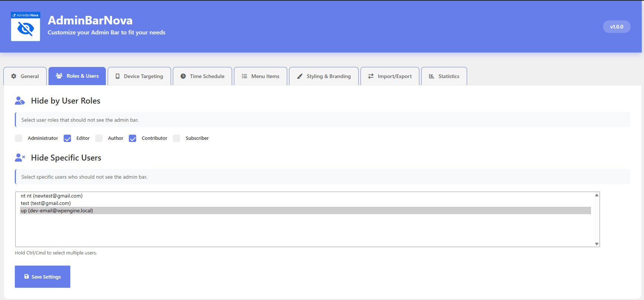
Task: Click the list icon on Menu Items tab
Action: (245, 76)
